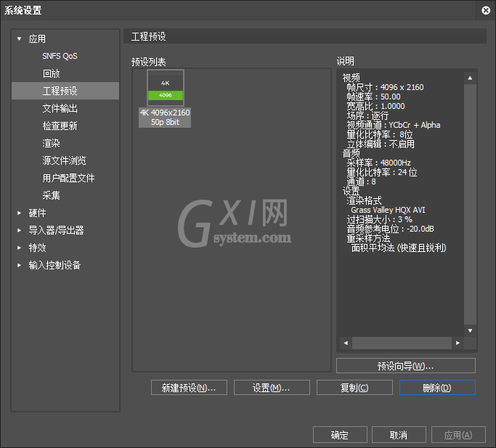The height and width of the screenshot is (448, 496).
Task: Click the 4K 4096x2160 50p 8bit label
Action: [x=165, y=118]
